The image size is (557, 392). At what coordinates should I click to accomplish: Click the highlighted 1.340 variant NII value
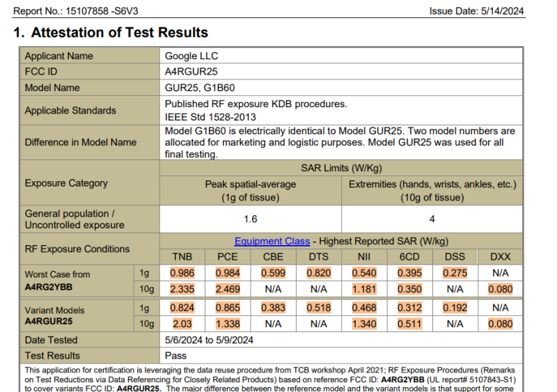[364, 323]
